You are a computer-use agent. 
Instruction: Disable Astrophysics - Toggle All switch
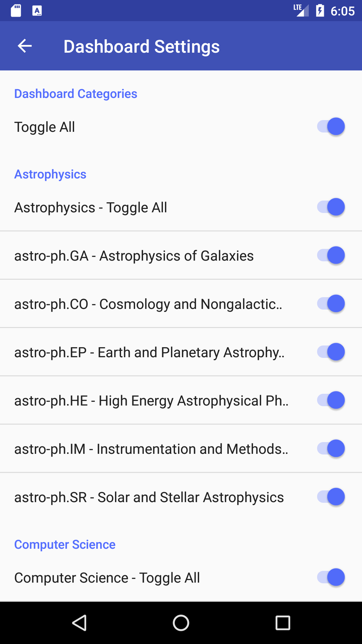point(331,207)
